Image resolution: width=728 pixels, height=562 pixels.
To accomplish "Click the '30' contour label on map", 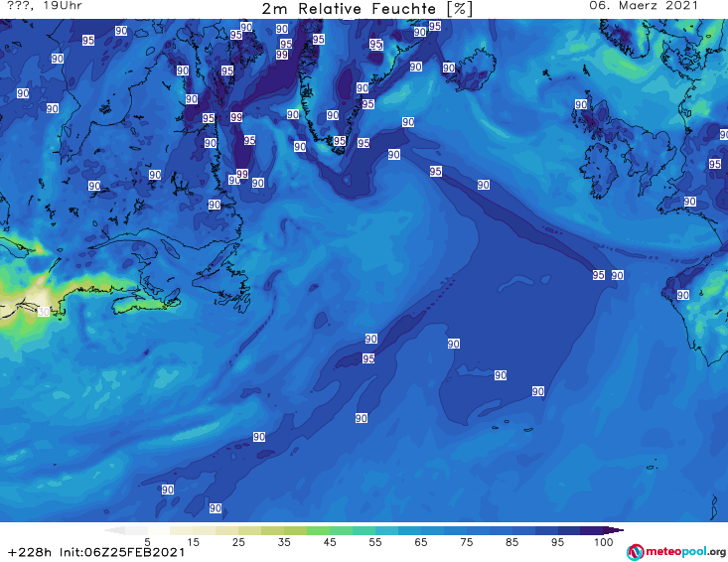I will (x=43, y=312).
